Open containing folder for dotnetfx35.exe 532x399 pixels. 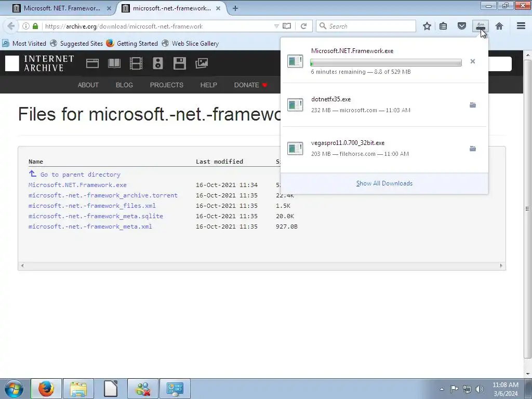(473, 105)
